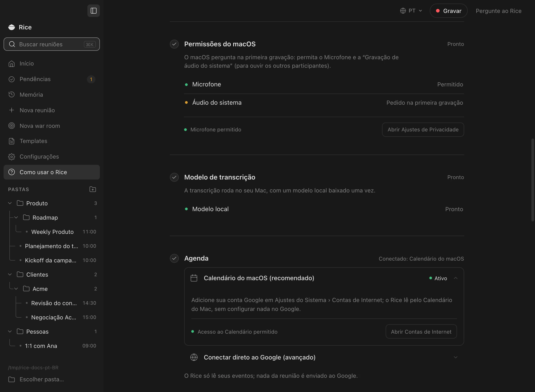The image size is (535, 392).
Task: Click Abrir Contas de Internet button
Action: (x=421, y=332)
